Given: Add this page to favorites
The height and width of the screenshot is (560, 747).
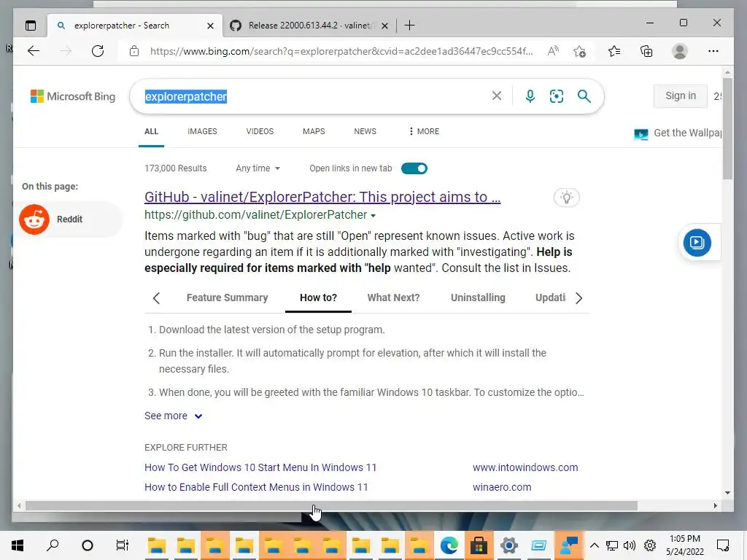Looking at the screenshot, I should click(x=580, y=51).
